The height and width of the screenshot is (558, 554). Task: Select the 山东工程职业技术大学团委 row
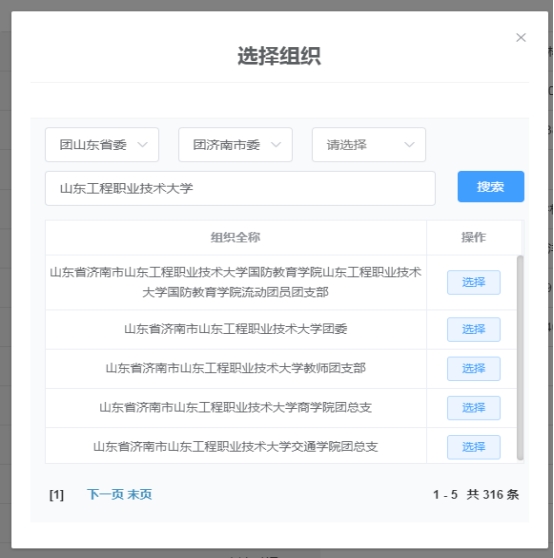[474, 329]
